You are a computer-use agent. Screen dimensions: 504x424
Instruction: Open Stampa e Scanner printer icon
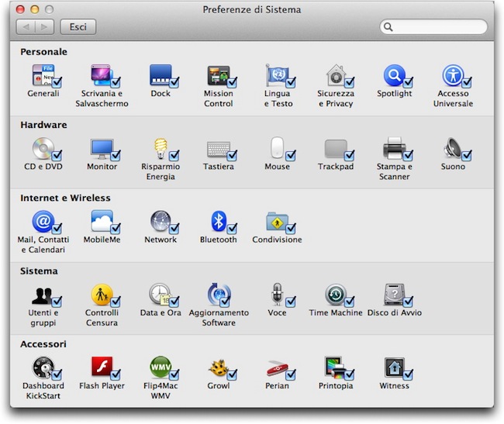click(395, 148)
